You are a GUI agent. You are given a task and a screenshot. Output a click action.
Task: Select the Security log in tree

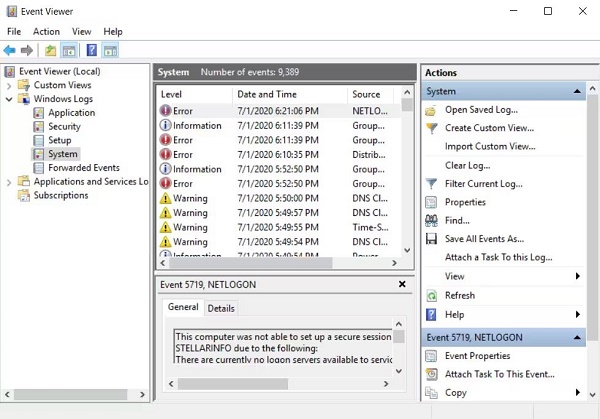coord(64,127)
